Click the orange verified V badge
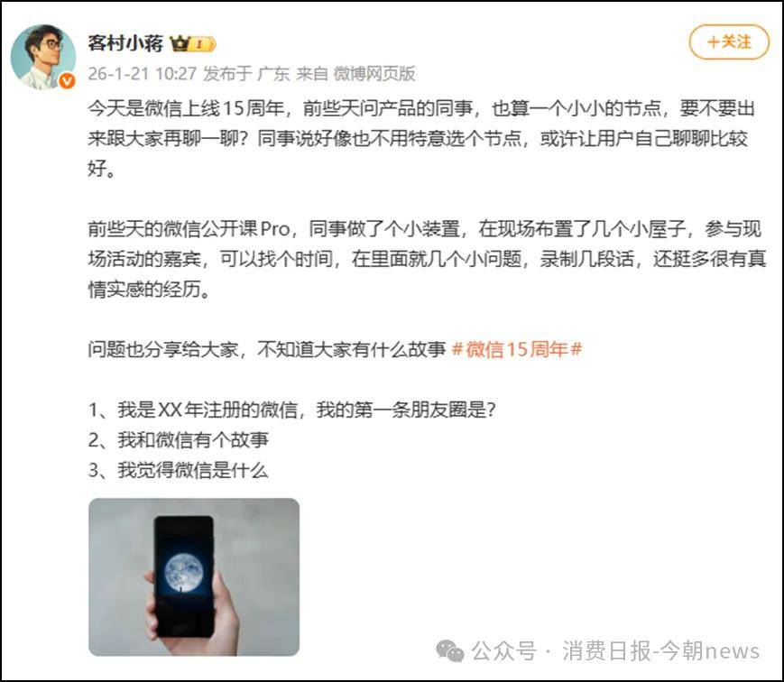The height and width of the screenshot is (682, 784). [67, 80]
